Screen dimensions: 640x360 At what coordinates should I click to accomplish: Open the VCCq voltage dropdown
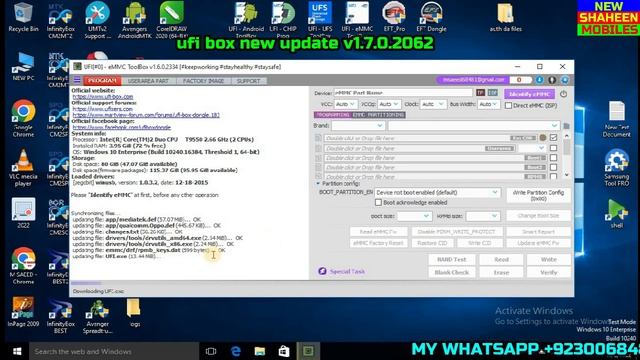point(389,104)
